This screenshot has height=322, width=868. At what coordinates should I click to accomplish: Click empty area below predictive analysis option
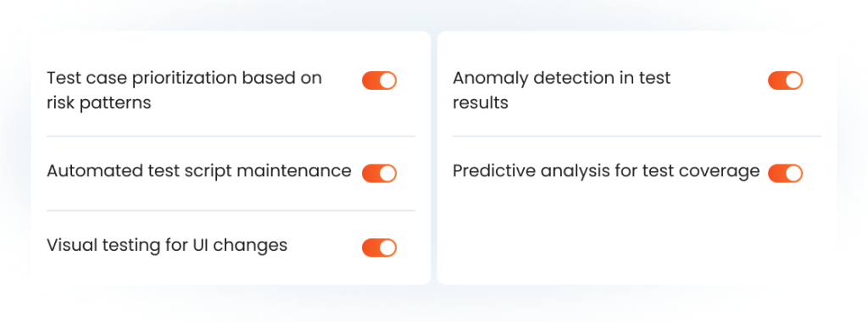(637, 238)
